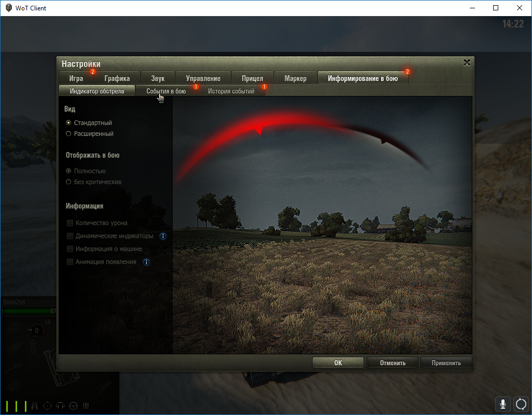Close the Настройки dialog with the X
Viewport: 532px width, 415px height.
tap(467, 63)
